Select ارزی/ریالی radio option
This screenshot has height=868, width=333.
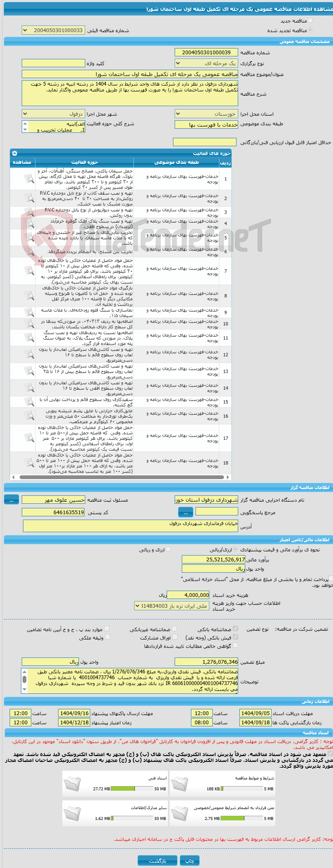click(x=236, y=550)
